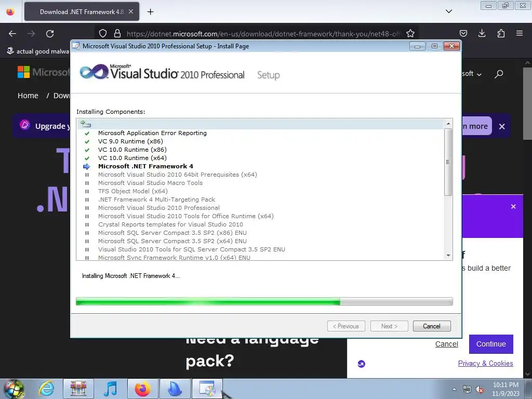Click the setup window title bar icon
The image size is (532, 399).
point(77,46)
